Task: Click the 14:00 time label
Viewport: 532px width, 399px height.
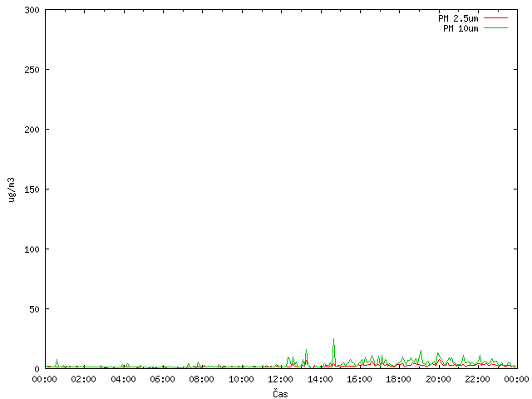Action: pos(320,379)
